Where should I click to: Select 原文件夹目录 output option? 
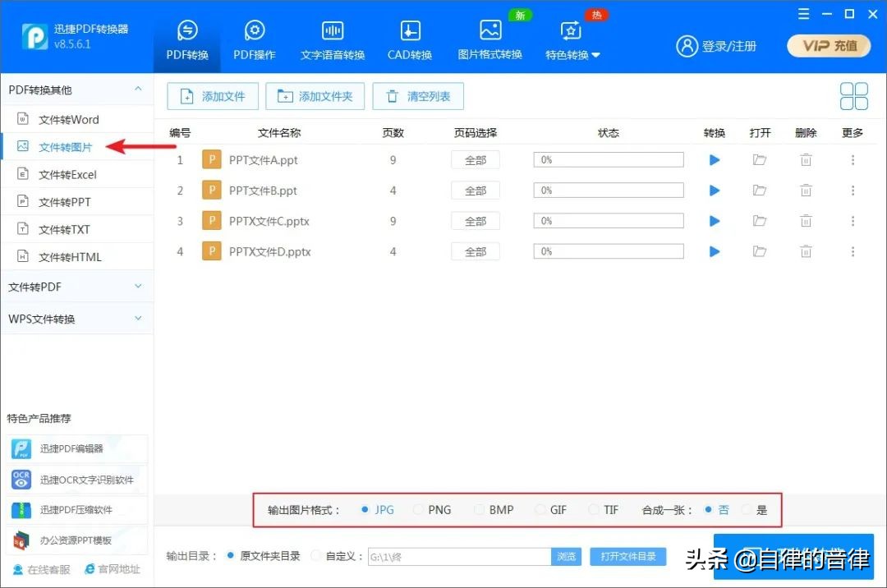click(x=263, y=556)
